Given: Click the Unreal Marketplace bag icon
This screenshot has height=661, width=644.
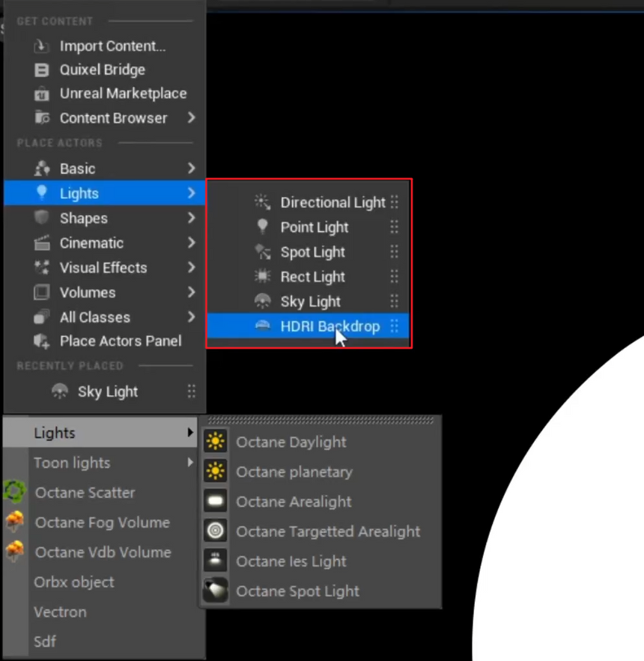Looking at the screenshot, I should point(41,94).
